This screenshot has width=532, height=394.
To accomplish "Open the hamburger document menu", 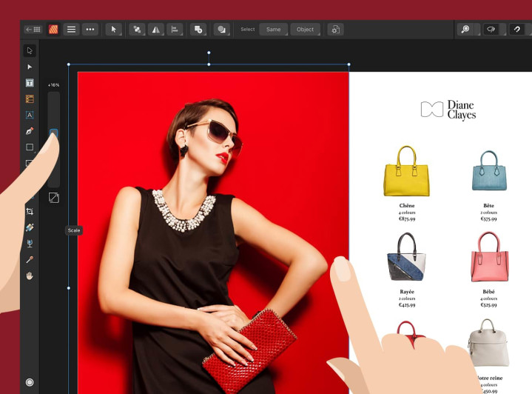I will point(71,30).
